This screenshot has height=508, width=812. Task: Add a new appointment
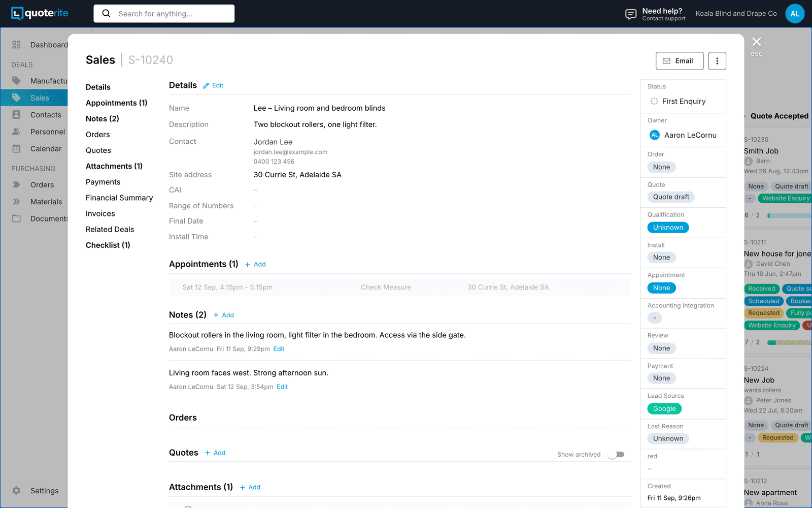point(255,265)
